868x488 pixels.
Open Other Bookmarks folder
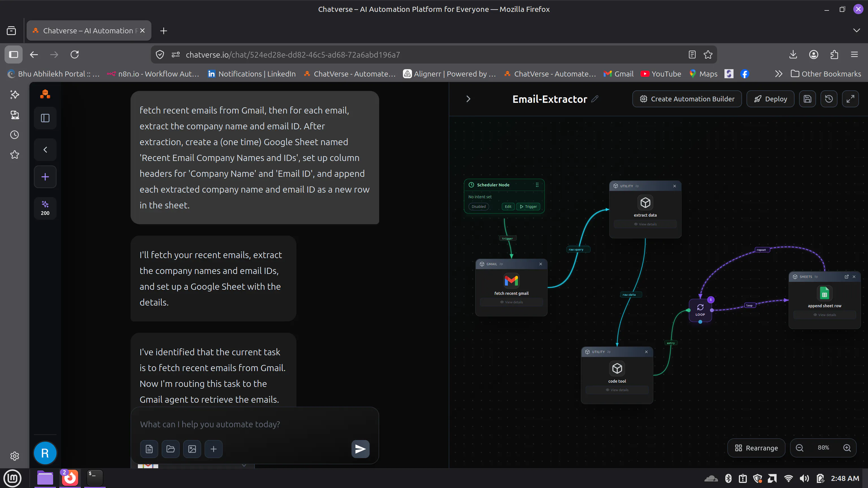tap(826, 74)
